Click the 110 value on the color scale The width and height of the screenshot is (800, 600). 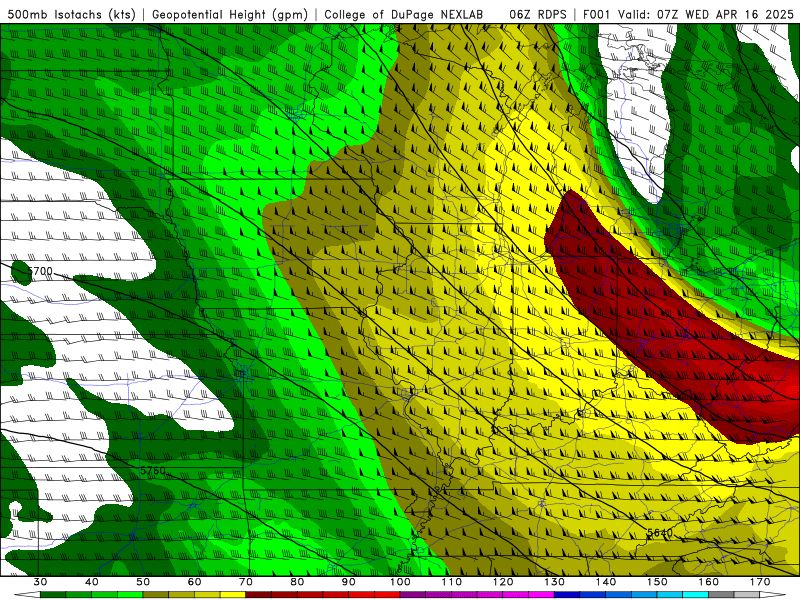click(x=452, y=582)
